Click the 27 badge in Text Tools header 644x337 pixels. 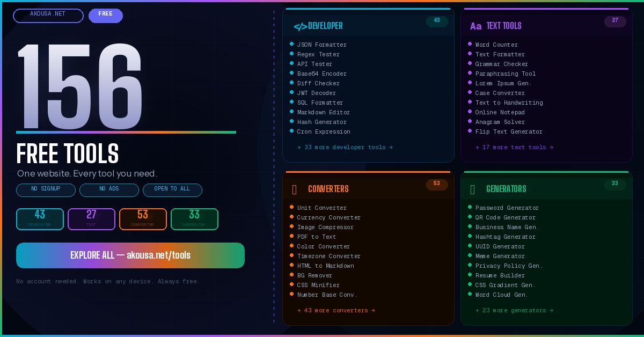pyautogui.click(x=615, y=21)
